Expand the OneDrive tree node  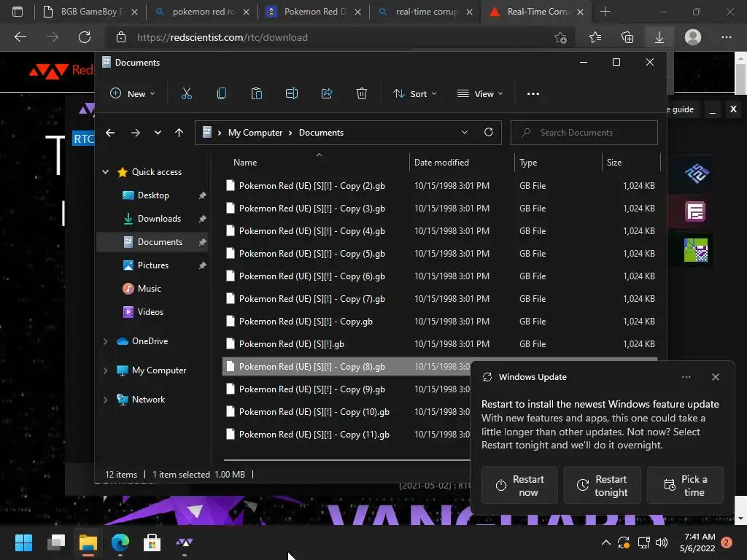click(105, 341)
